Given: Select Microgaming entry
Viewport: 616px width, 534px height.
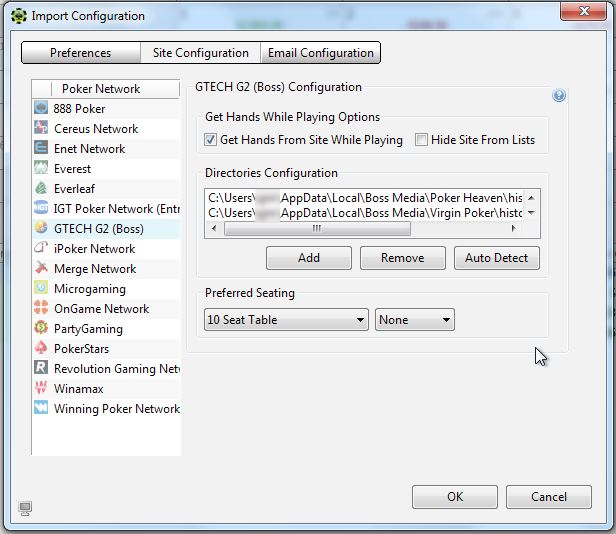Looking at the screenshot, I should point(106,289).
